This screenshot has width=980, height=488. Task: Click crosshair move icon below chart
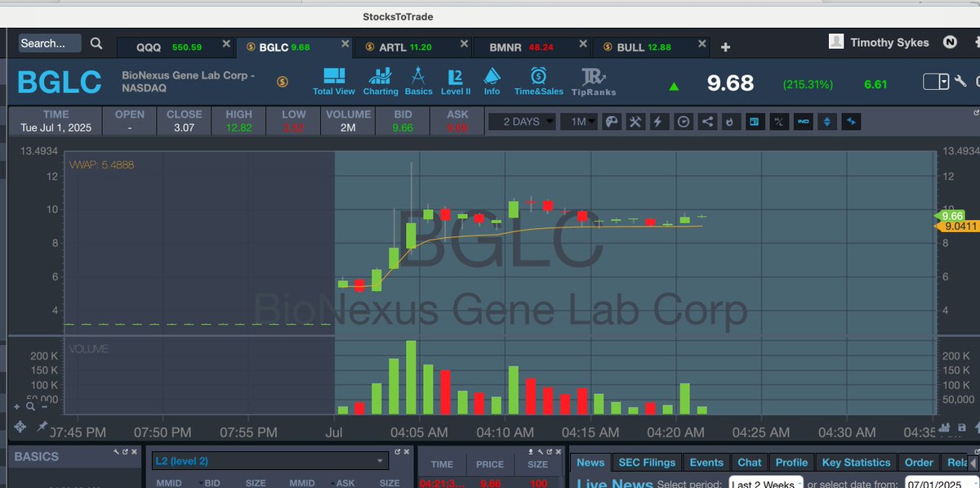pos(20,427)
